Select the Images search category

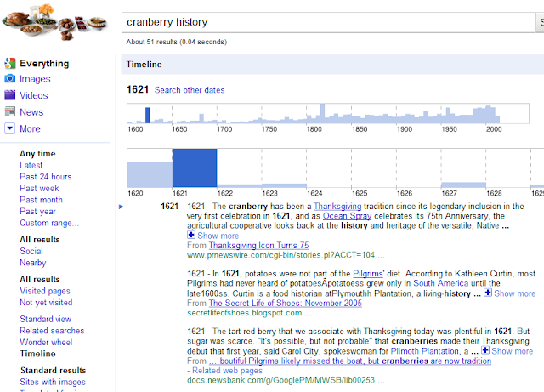pyautogui.click(x=35, y=79)
